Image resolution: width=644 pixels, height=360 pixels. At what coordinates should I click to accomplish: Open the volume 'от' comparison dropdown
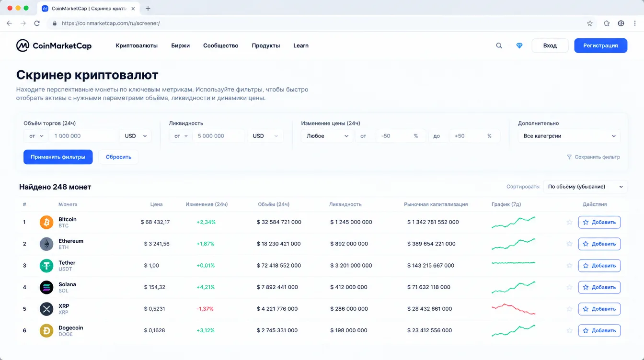click(36, 136)
